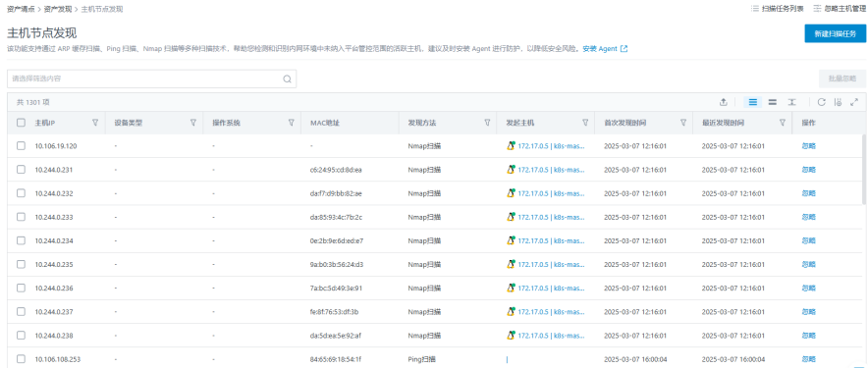Click the 操作 column header

click(808, 123)
